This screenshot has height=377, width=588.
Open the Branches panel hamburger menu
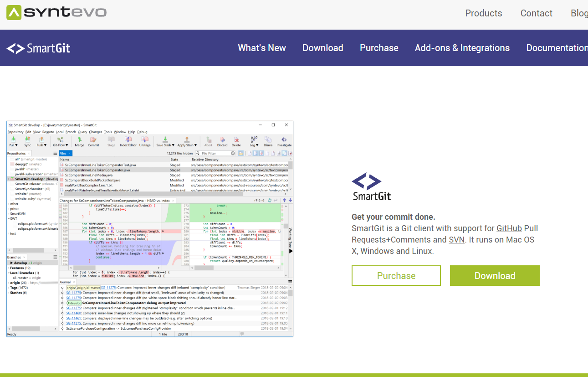tap(55, 258)
